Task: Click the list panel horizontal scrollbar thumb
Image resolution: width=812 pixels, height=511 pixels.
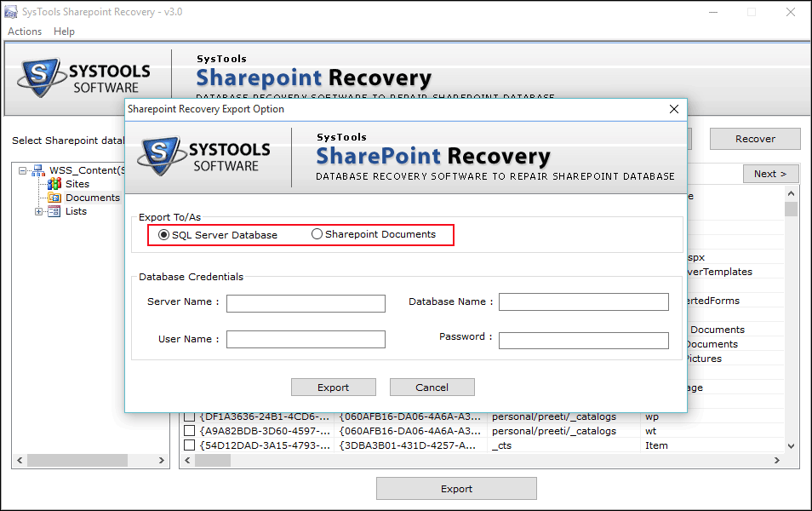Action: tap(212, 460)
